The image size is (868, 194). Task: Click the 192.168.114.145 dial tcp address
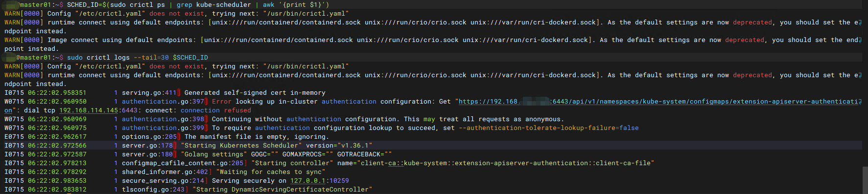[89, 110]
